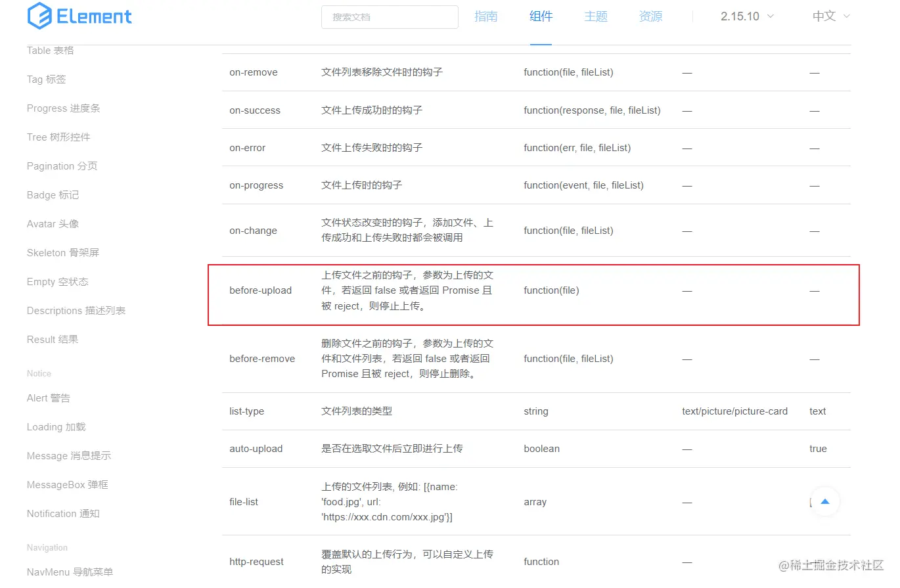Select Tree 树形控件 from the sidebar

tap(58, 137)
